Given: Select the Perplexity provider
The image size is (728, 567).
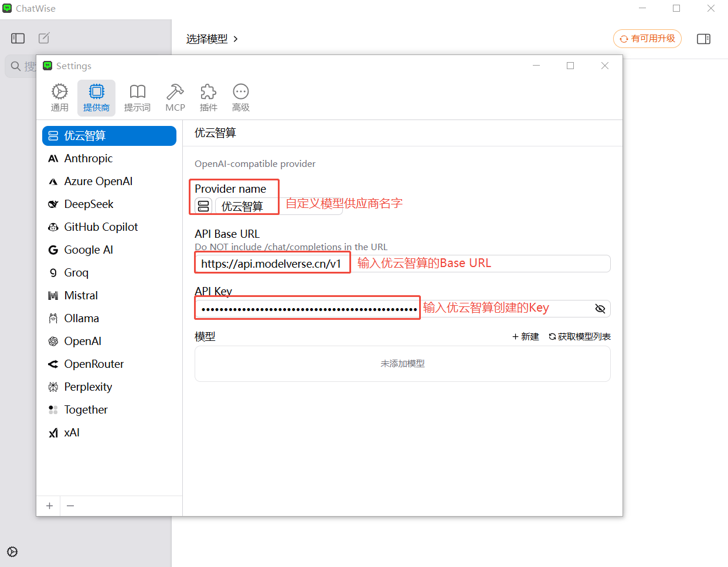Looking at the screenshot, I should pos(109,387).
